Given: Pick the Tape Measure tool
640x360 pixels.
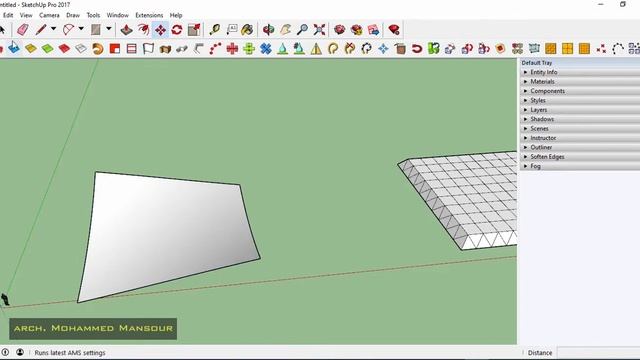Looking at the screenshot, I should click(215, 29).
